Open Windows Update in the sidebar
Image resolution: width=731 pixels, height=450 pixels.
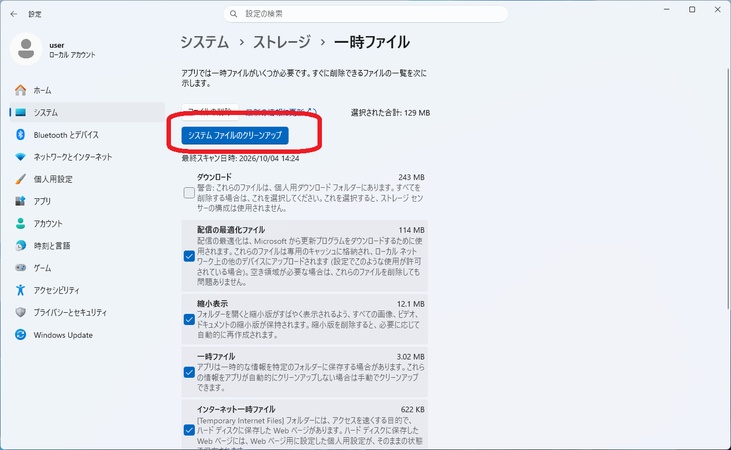[86, 335]
